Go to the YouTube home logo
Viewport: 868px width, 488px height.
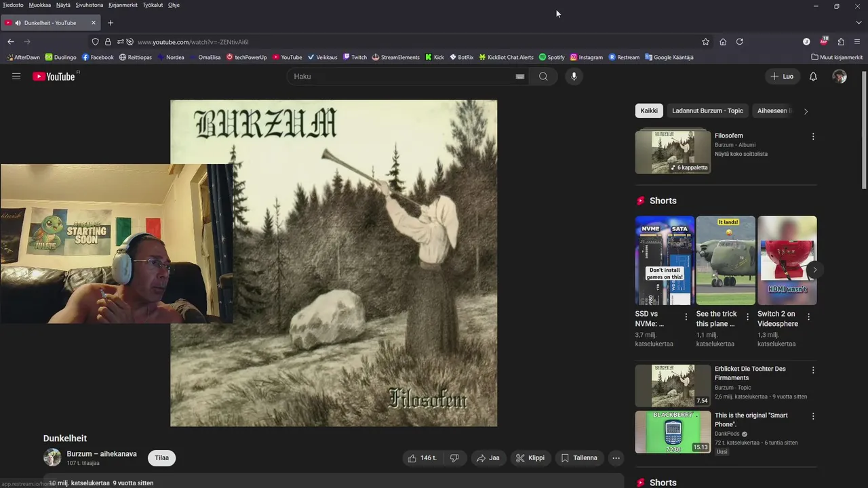pos(54,77)
